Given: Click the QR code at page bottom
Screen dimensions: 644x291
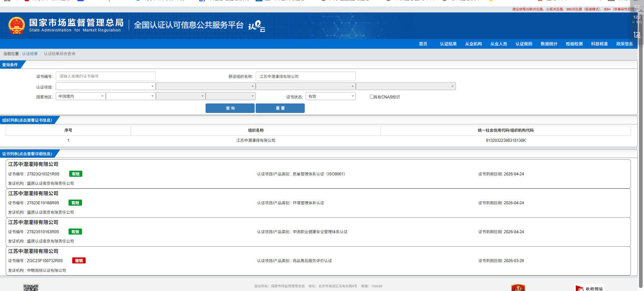Looking at the screenshot, I should (31, 288).
